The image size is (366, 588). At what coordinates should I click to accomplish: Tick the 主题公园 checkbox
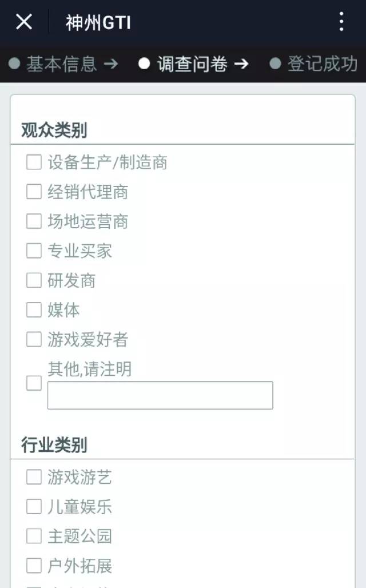(34, 537)
